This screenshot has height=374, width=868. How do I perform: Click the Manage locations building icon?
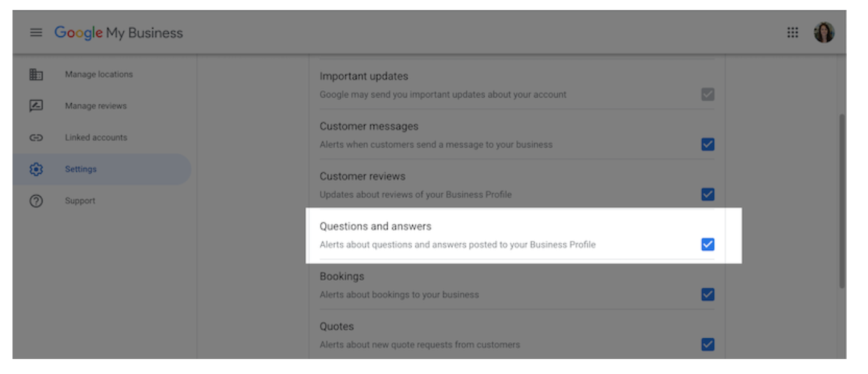pyautogui.click(x=36, y=74)
